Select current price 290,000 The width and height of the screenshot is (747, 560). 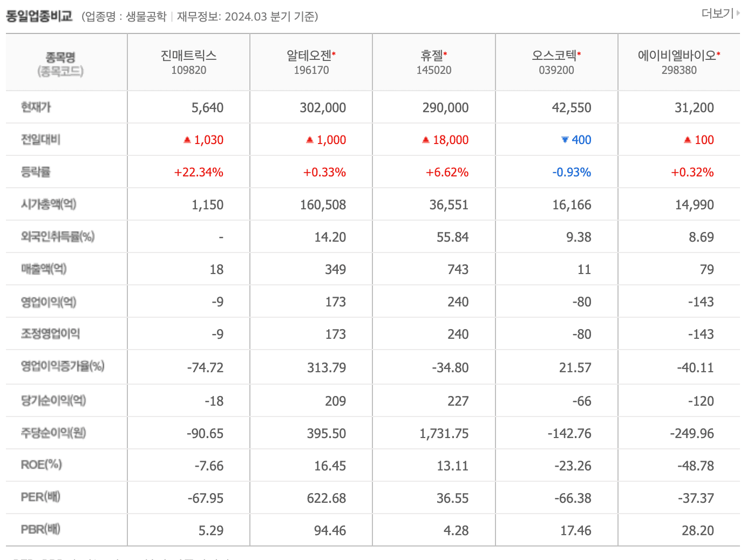(x=445, y=108)
